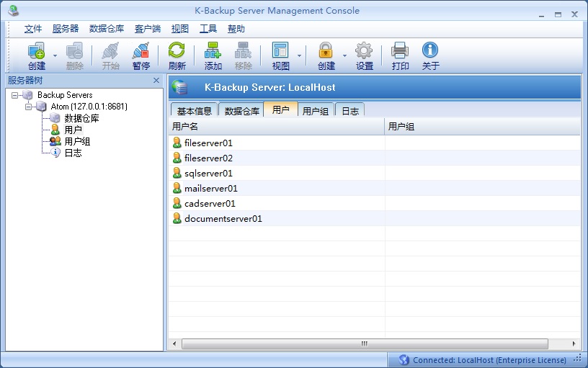Screen dimensions: 588x368
Task: Open the 服务器 menu
Action: tap(66, 29)
